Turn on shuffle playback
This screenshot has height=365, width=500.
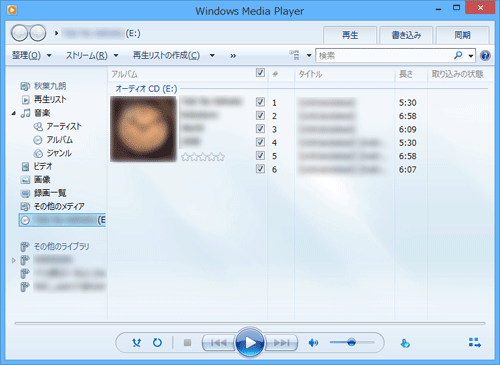coord(136,342)
